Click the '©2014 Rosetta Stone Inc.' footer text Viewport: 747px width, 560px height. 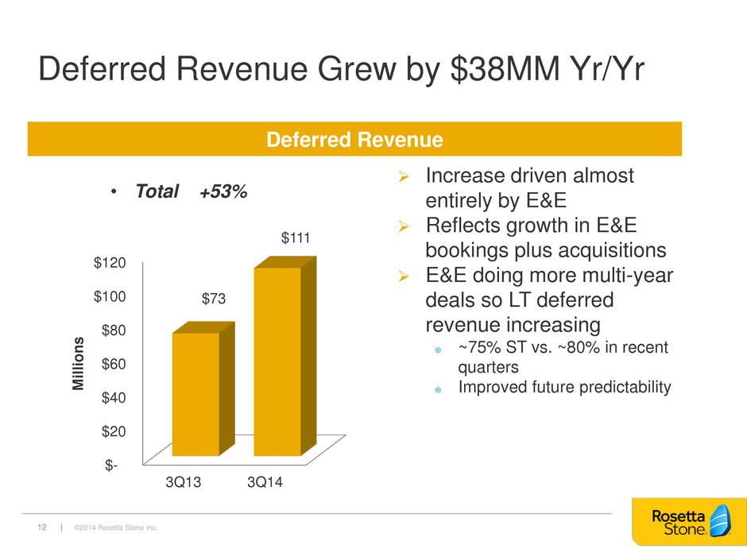116,527
